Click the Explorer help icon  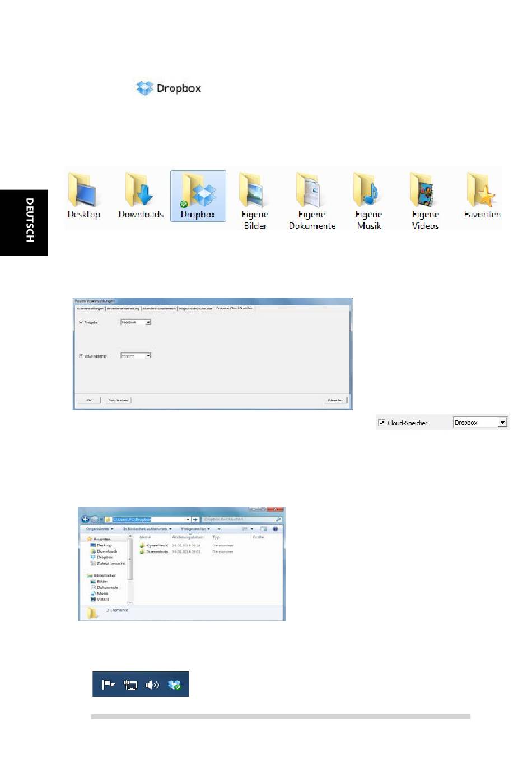[275, 528]
